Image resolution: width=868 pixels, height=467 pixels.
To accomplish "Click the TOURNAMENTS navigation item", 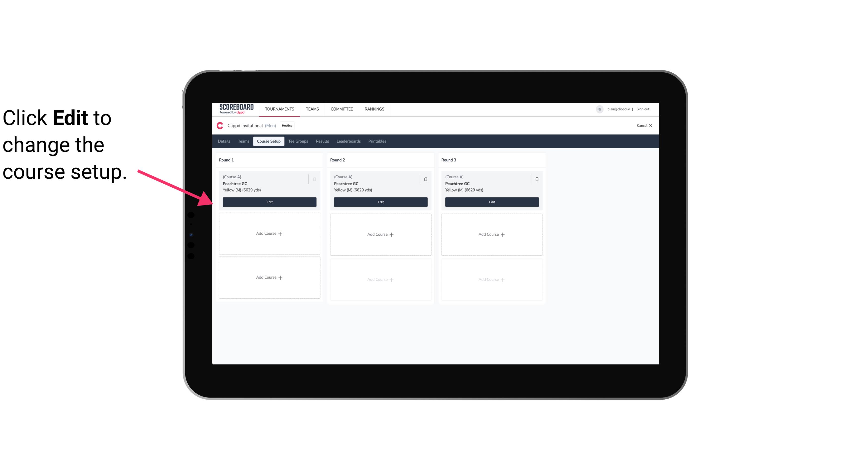I will click(x=280, y=109).
